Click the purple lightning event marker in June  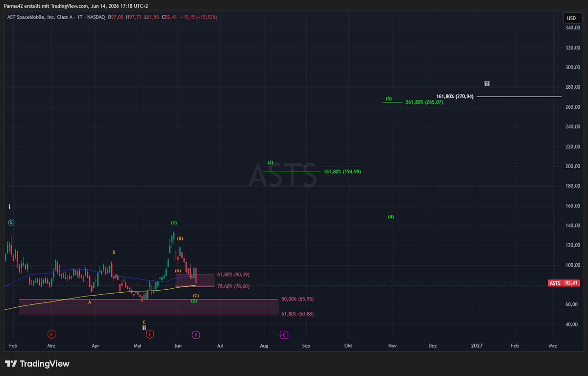(196, 334)
